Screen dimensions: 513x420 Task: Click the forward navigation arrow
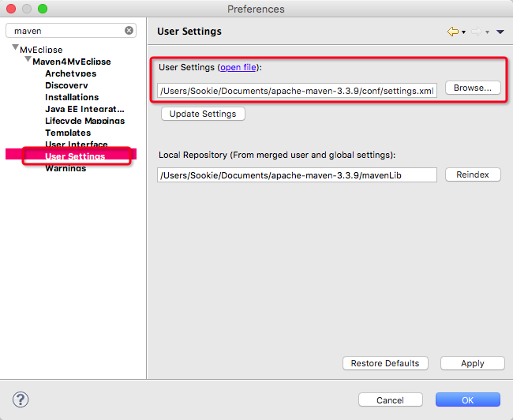477,32
